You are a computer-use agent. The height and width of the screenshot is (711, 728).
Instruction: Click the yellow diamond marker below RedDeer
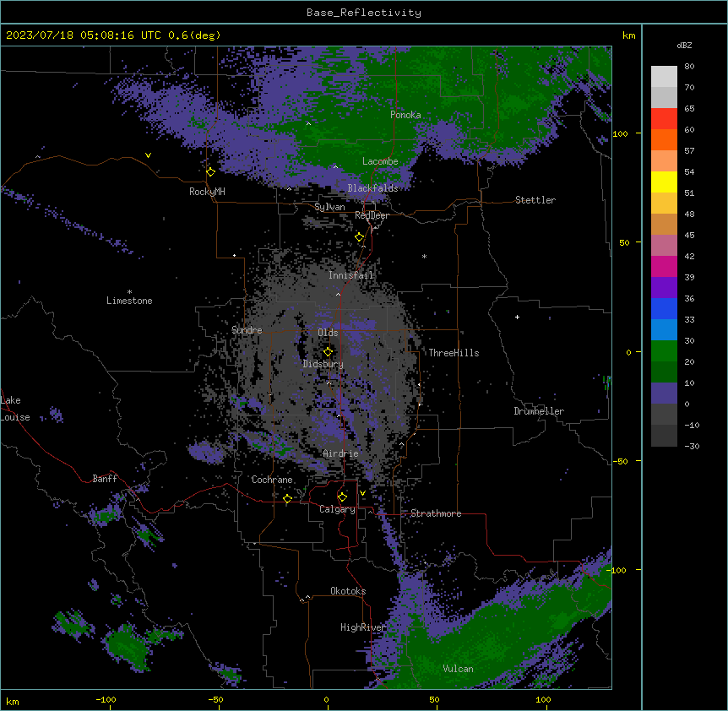point(360,237)
